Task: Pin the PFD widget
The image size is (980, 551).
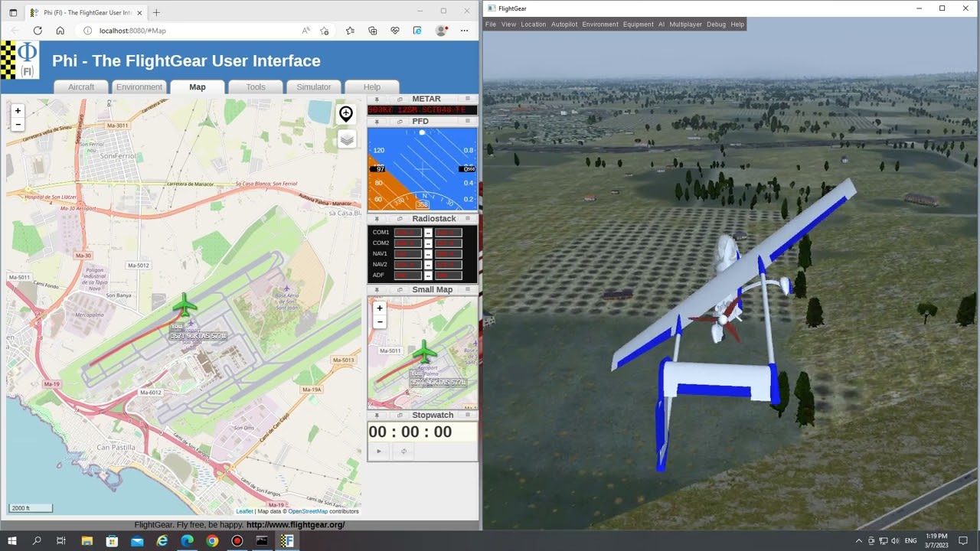Action: click(x=377, y=122)
